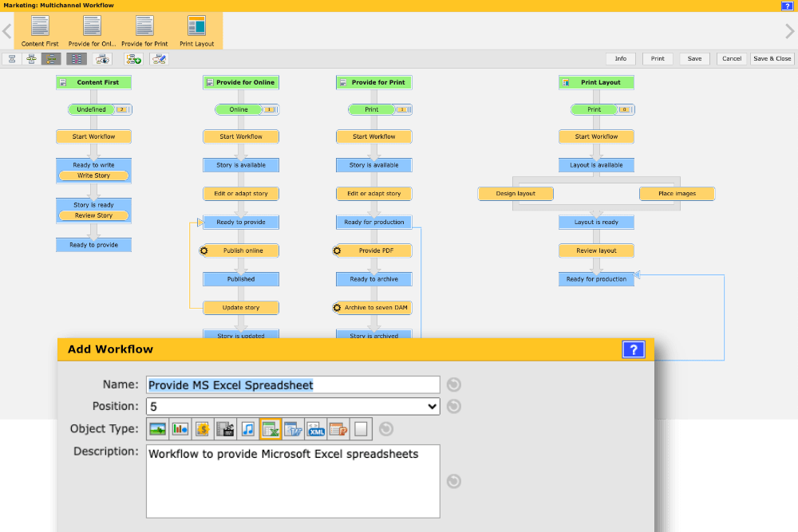Expand the left workflow navigation chevron

(6, 30)
